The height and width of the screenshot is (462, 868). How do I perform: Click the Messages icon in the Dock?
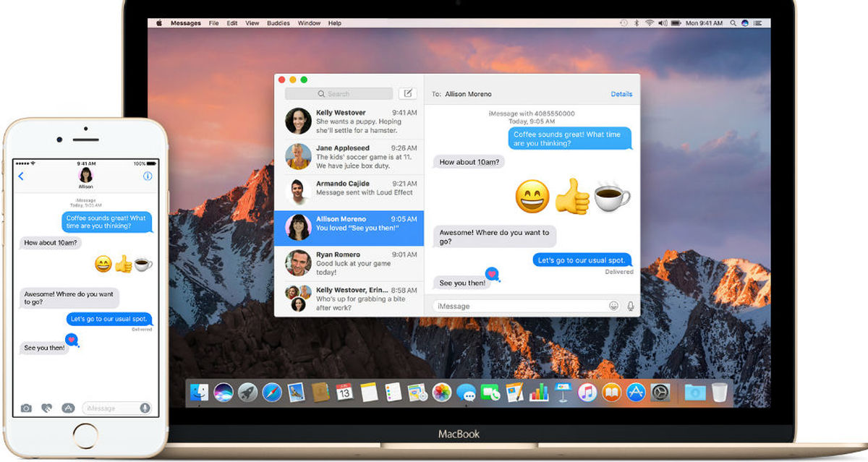[x=466, y=393]
